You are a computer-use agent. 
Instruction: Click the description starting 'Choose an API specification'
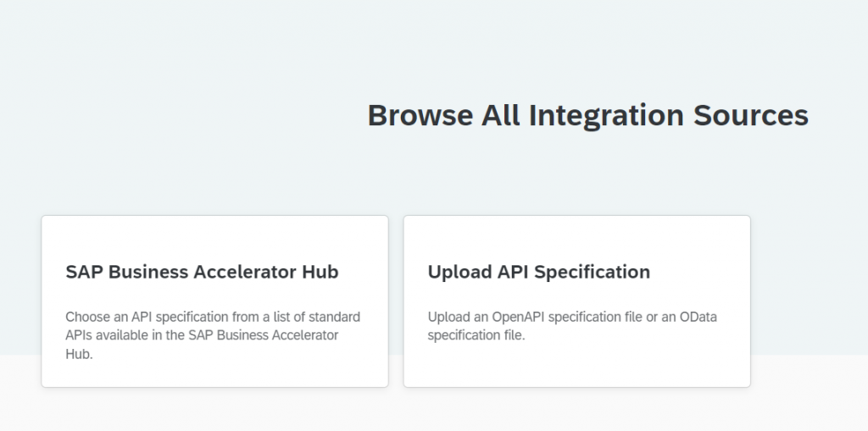click(x=213, y=335)
